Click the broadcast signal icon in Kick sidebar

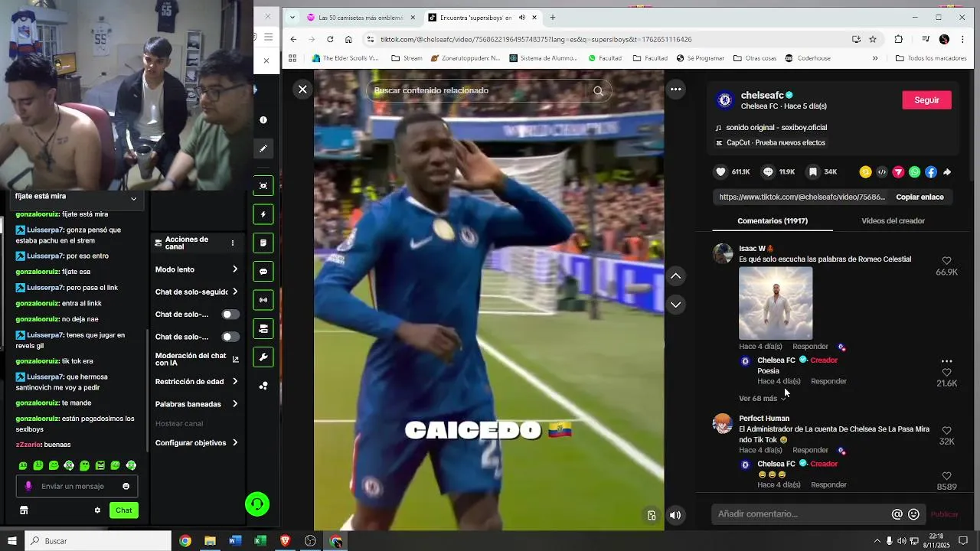[263, 300]
